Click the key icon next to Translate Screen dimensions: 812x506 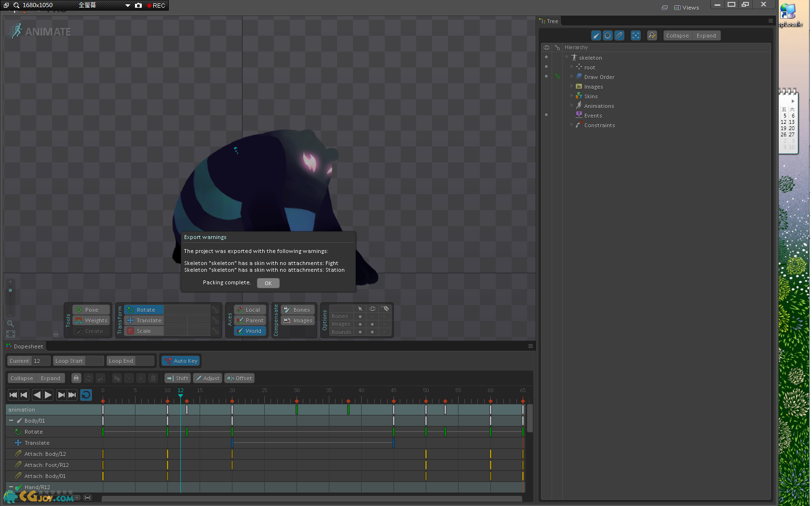216,320
